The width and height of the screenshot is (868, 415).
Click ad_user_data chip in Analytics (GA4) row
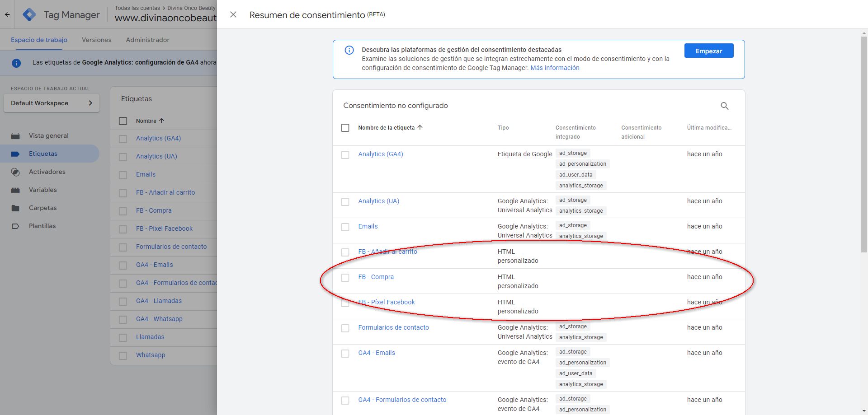coord(576,175)
